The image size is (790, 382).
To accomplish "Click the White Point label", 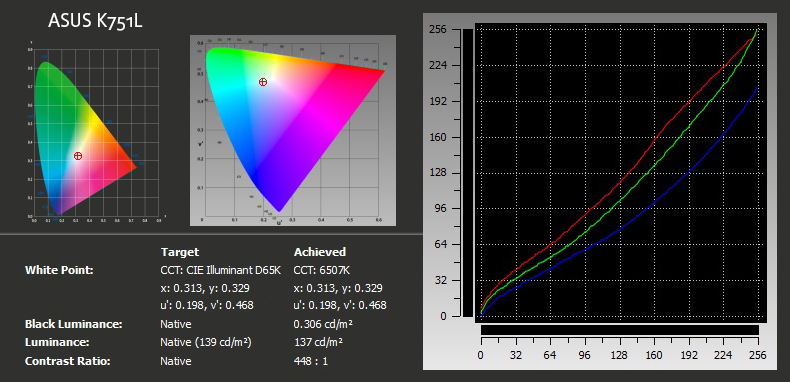I will pos(59,270).
